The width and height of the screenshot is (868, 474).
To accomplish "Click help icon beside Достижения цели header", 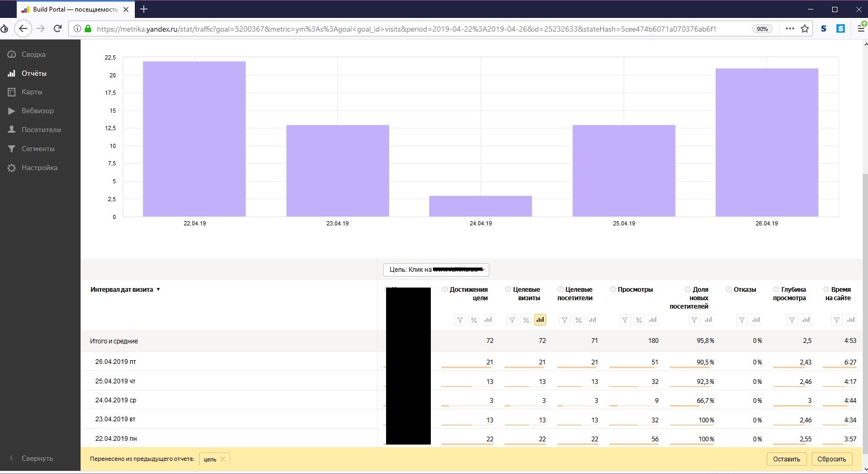I will pos(445,289).
